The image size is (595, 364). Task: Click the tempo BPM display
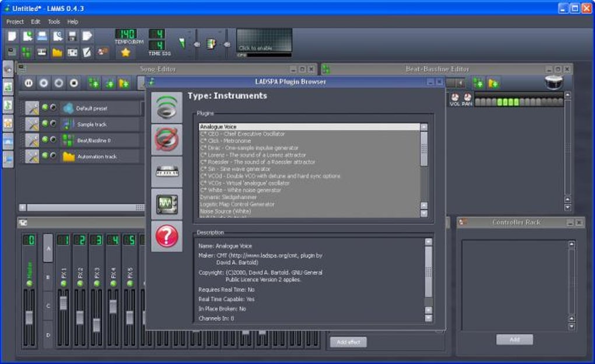pyautogui.click(x=126, y=34)
